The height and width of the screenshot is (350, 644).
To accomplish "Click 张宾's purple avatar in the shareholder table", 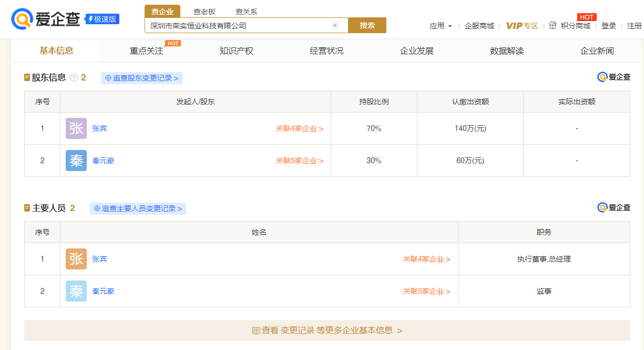I will [76, 128].
